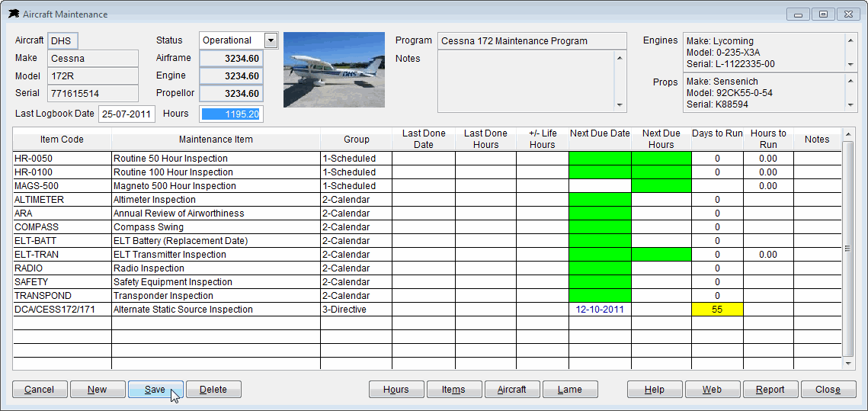Click the Make field showing Cessna
Image resolution: width=868 pixels, height=411 pixels.
click(x=93, y=58)
